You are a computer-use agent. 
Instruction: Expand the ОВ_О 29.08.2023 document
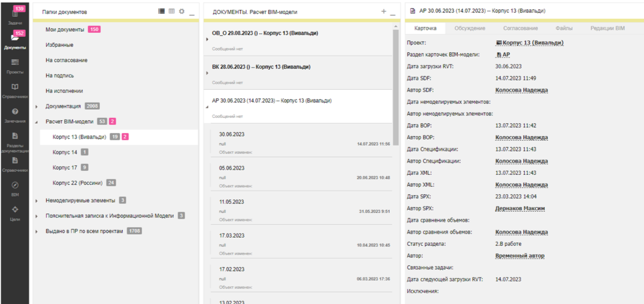click(x=207, y=39)
